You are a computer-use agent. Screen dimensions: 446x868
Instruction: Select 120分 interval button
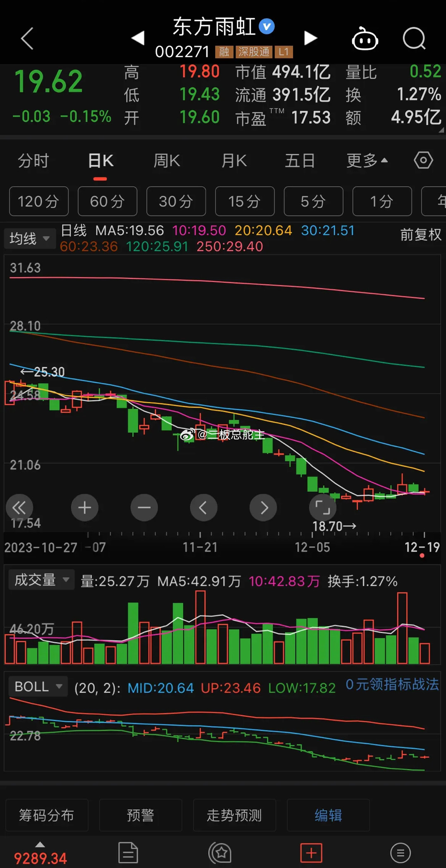coord(39,201)
